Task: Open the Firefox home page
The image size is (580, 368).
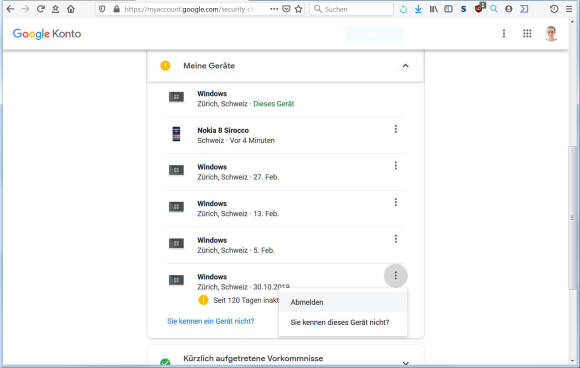Action: point(71,9)
